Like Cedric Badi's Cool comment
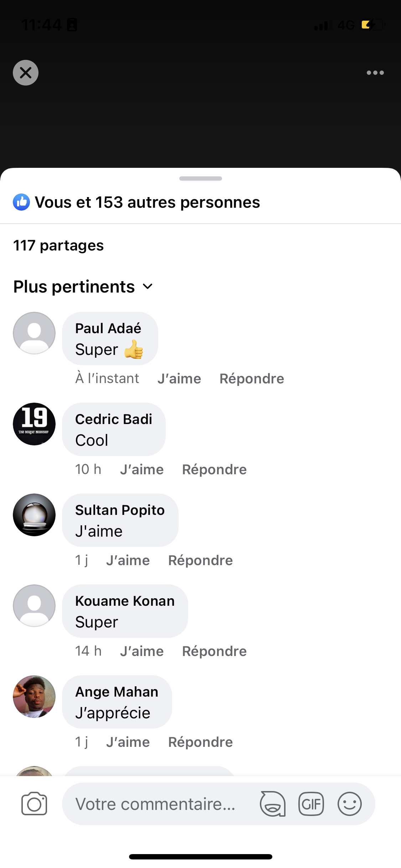 142,470
